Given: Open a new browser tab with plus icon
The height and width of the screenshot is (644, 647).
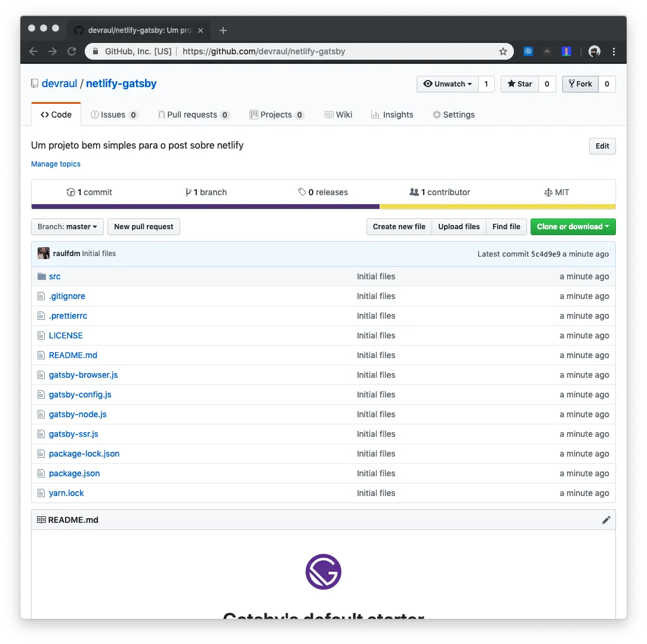Looking at the screenshot, I should [x=223, y=30].
